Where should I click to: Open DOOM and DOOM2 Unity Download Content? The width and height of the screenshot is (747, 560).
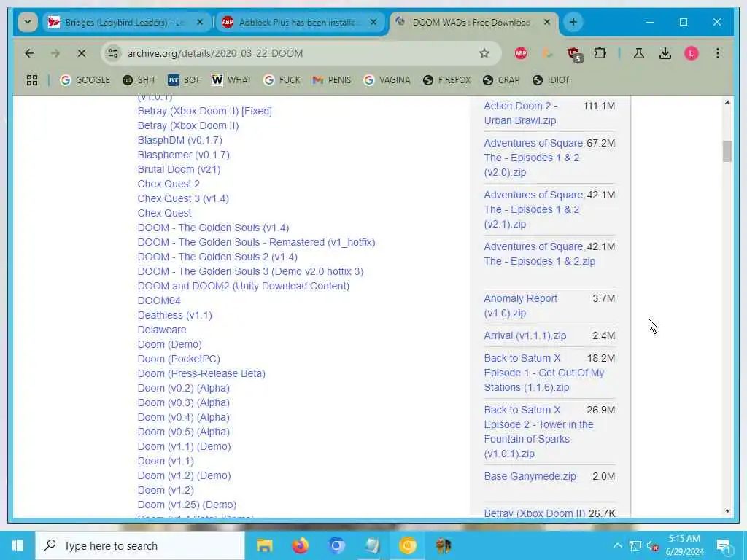point(244,286)
